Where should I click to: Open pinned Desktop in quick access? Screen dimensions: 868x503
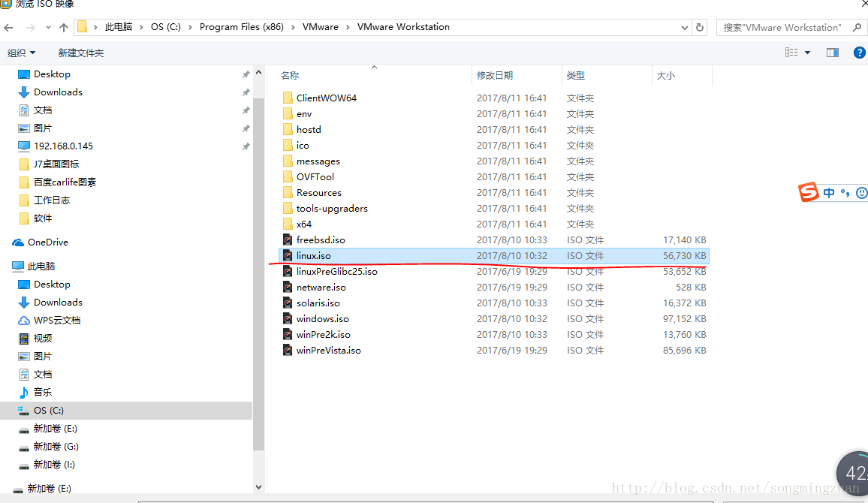click(x=52, y=74)
